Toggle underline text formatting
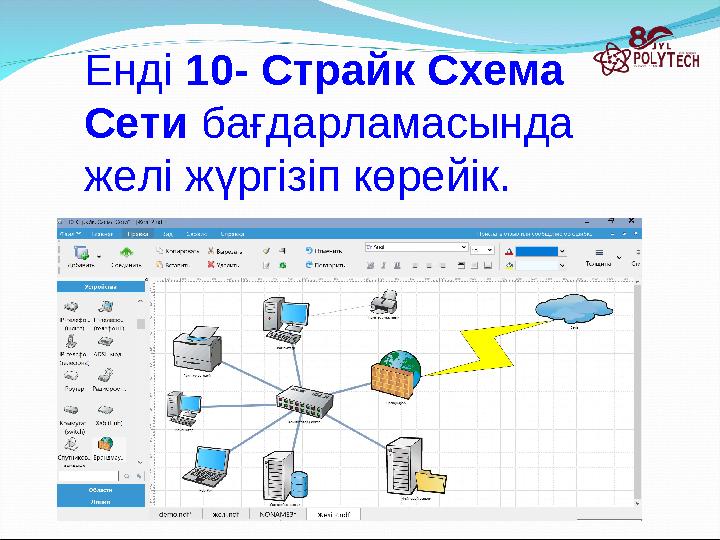720x540 pixels. click(x=398, y=265)
